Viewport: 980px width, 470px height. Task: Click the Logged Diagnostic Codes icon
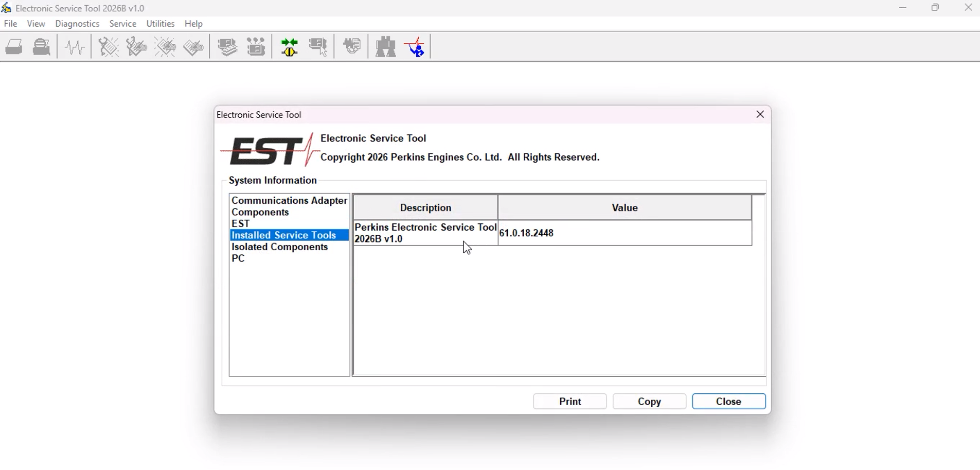click(x=137, y=47)
